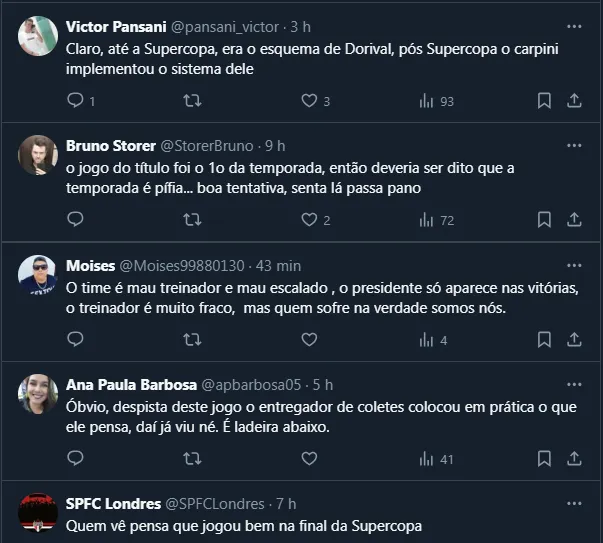Open Bruno Storer's profile name link
Viewport: 603px width, 543px height.
pos(106,146)
